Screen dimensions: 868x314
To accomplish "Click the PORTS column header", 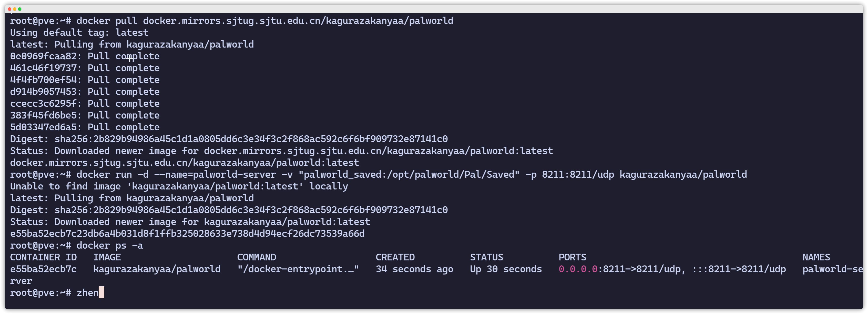I will click(572, 257).
